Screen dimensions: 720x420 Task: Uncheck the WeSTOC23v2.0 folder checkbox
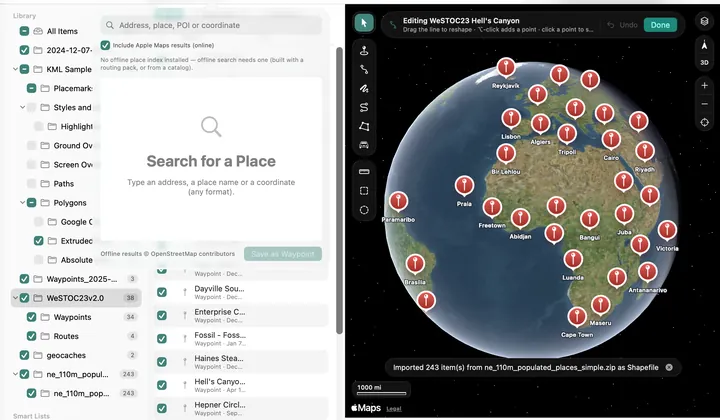tap(24, 298)
